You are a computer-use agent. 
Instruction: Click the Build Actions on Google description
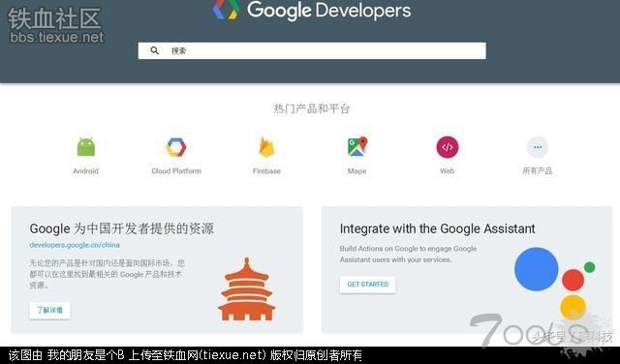coord(409,255)
